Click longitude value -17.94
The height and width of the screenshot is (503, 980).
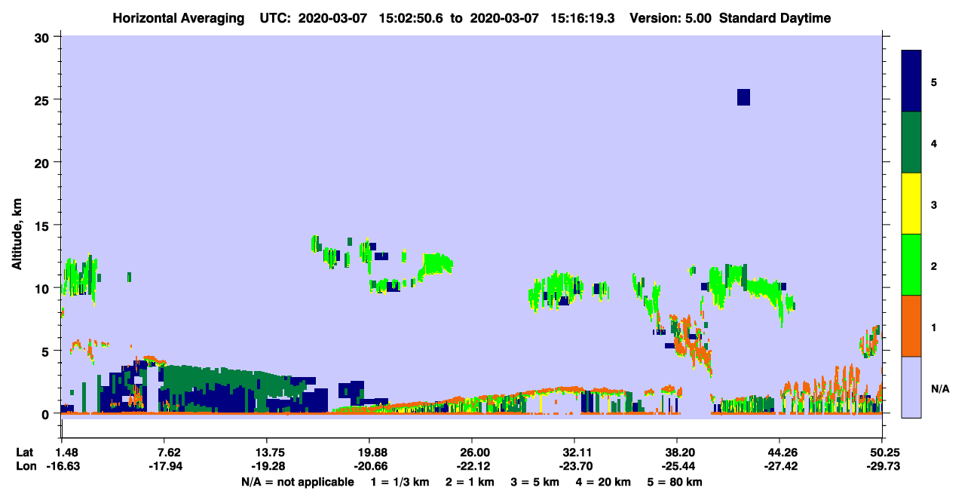pos(164,466)
